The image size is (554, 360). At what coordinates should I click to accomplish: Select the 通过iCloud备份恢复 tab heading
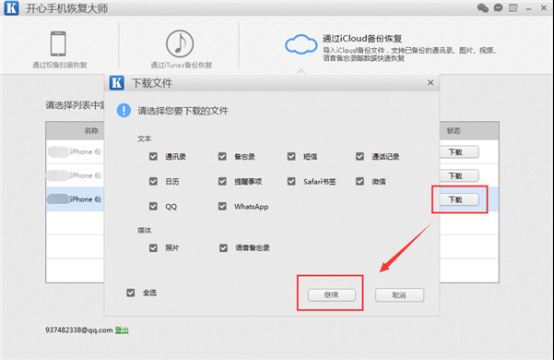click(x=362, y=38)
